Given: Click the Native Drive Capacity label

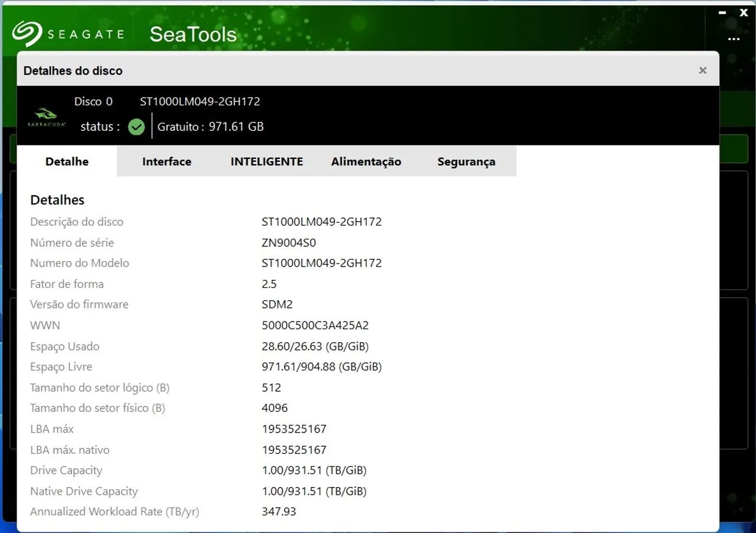Looking at the screenshot, I should point(84,491).
